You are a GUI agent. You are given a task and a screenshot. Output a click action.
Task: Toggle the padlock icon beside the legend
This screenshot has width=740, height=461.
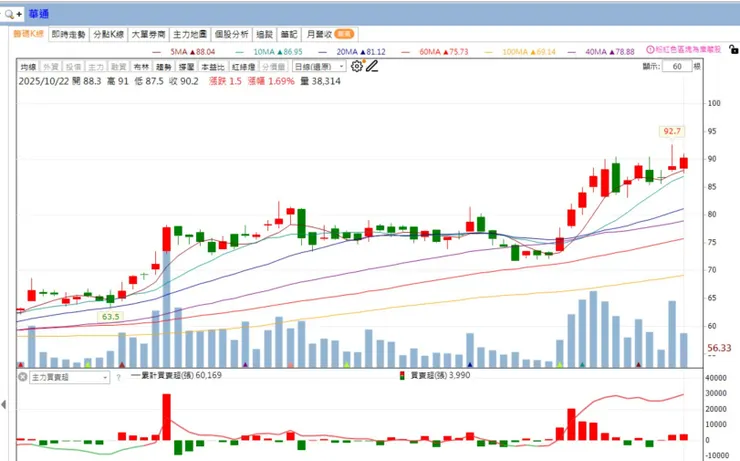pyautogui.click(x=733, y=49)
